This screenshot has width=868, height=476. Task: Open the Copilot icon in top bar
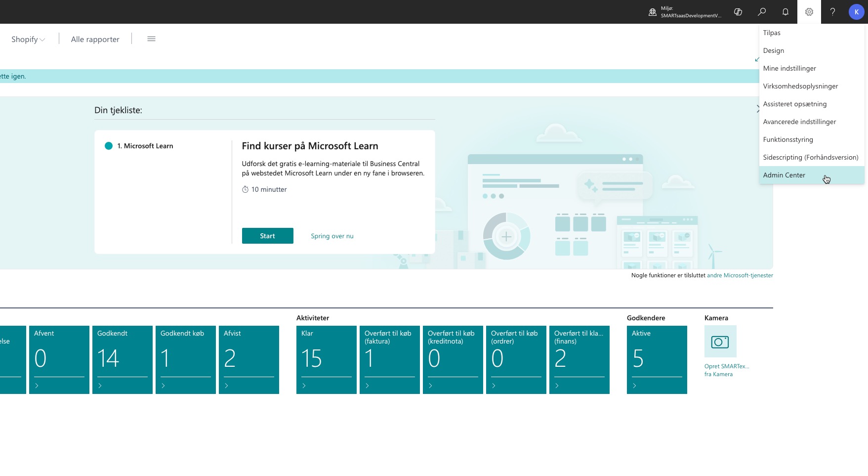[738, 12]
